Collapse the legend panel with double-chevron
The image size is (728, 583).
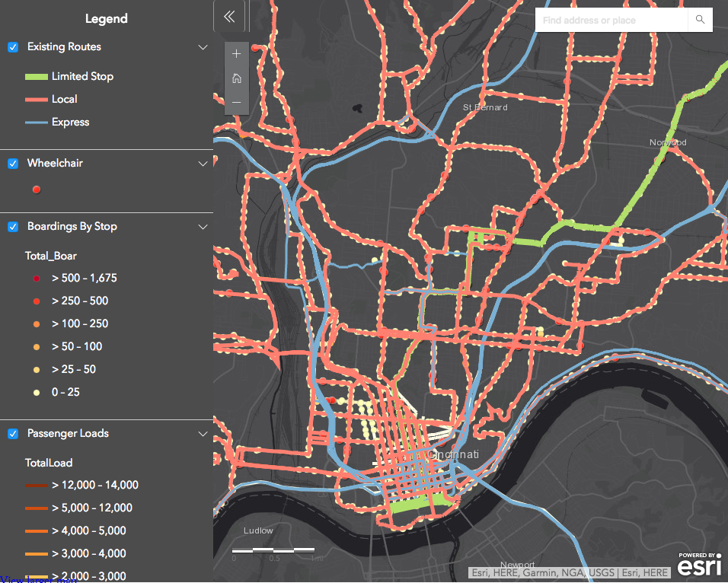tap(229, 17)
